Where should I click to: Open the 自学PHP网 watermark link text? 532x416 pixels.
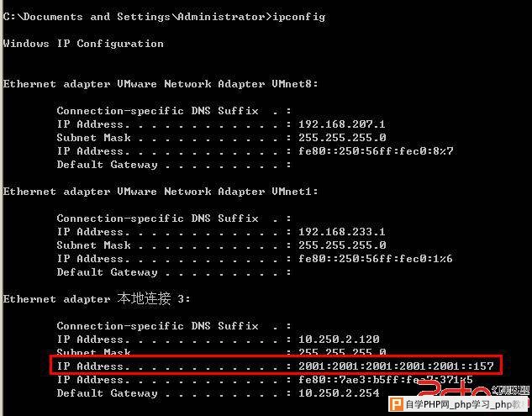(429, 404)
